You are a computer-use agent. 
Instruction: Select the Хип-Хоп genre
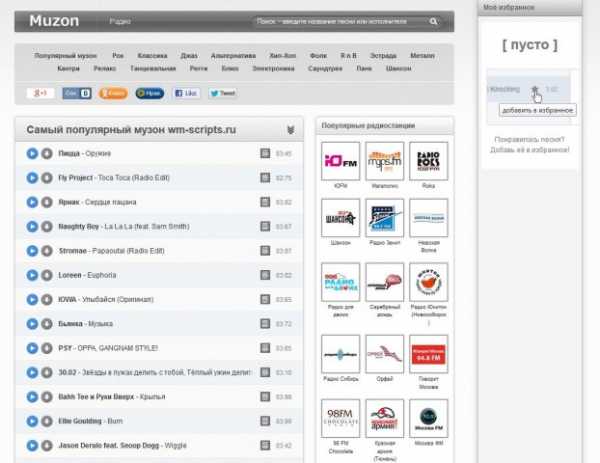284,56
